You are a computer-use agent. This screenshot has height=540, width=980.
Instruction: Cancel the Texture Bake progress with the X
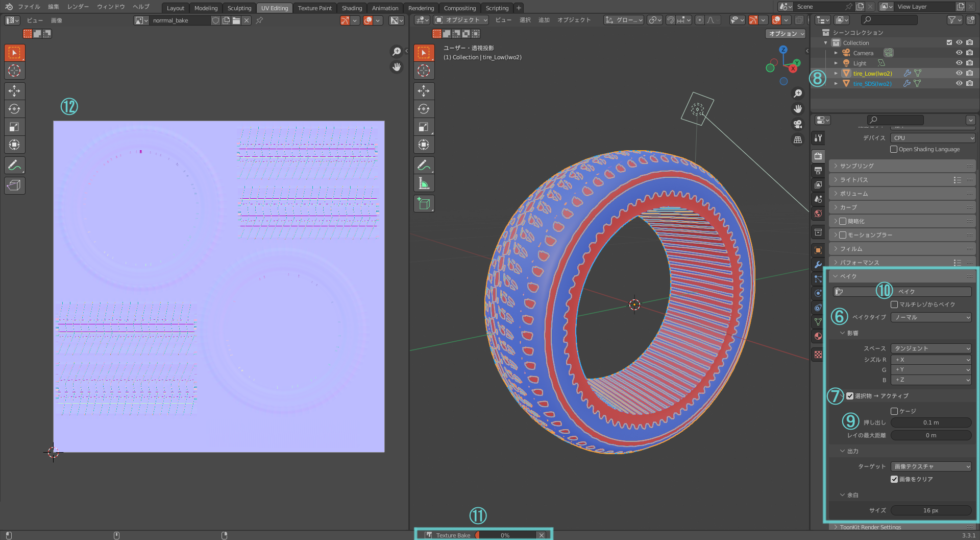(542, 535)
